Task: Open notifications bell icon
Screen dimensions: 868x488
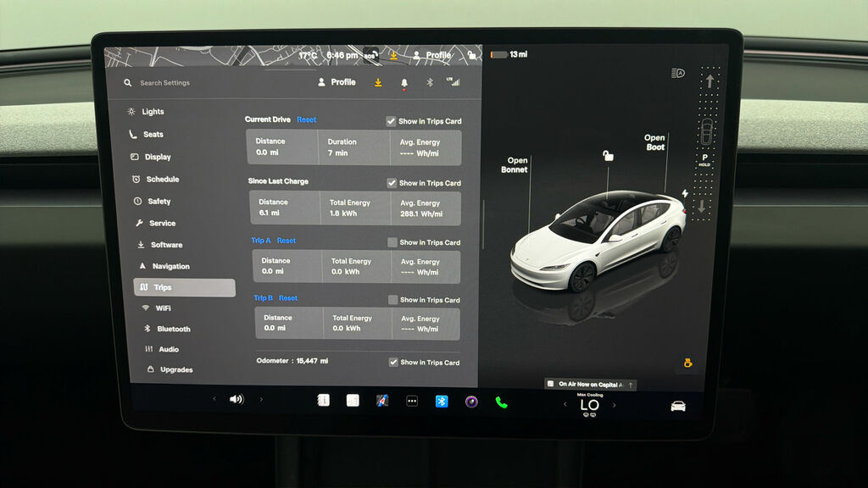Action: pos(404,83)
